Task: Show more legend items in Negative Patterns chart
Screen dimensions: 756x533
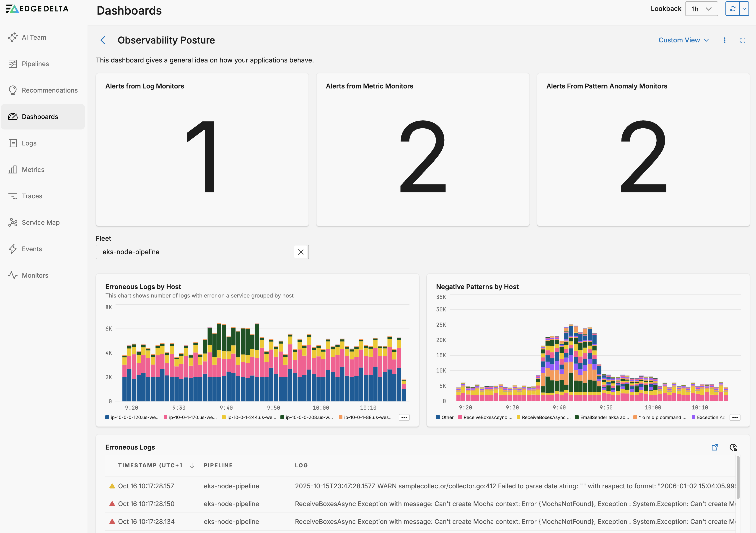Action: pos(735,417)
